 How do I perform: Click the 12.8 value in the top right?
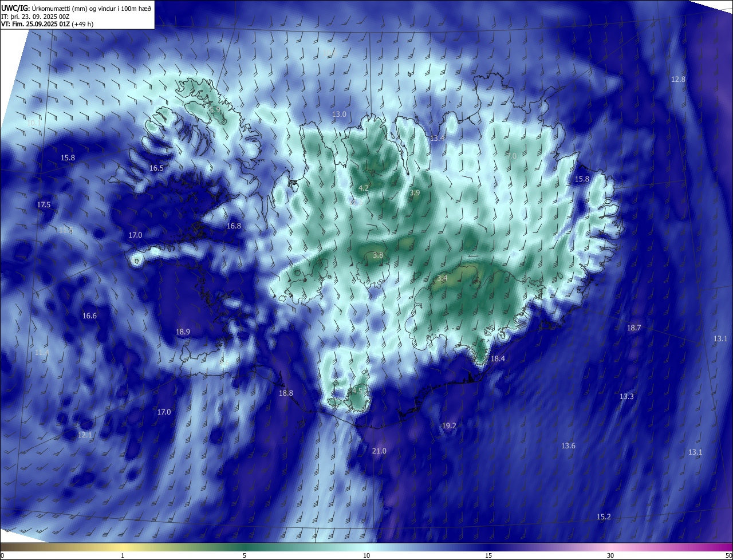coord(678,80)
